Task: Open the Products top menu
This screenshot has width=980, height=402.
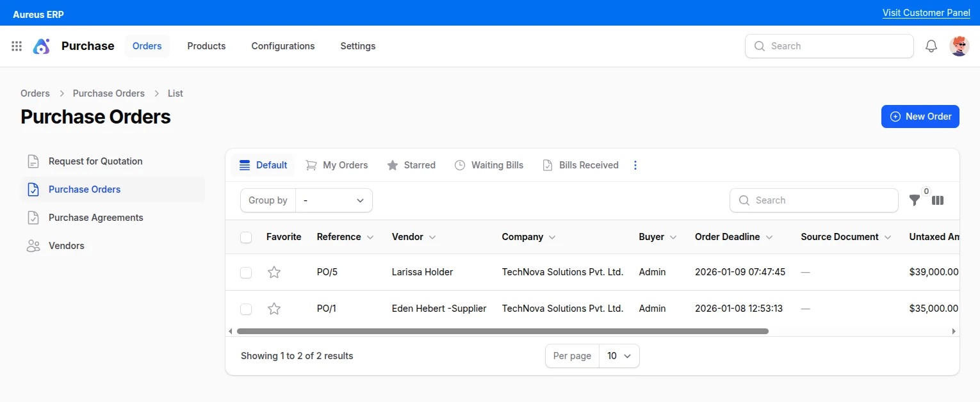Action: coord(206,46)
